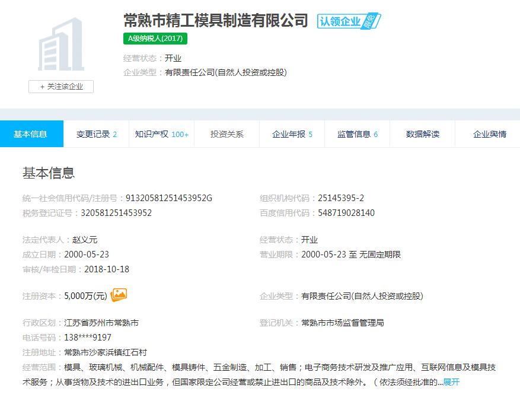Select the 监管信息 tab
520x420 pixels.
tap(357, 134)
